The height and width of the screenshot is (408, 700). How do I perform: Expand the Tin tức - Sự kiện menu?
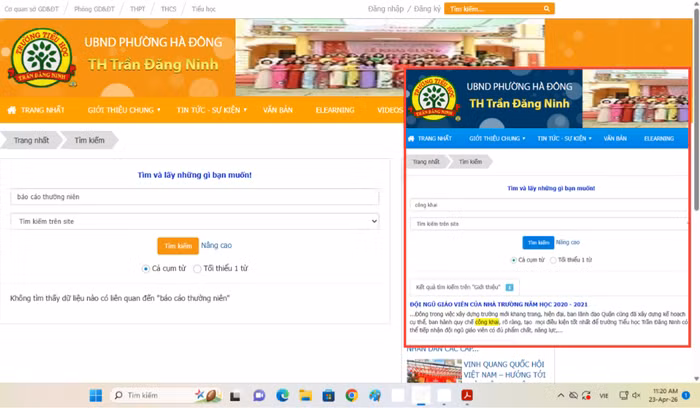(212, 110)
